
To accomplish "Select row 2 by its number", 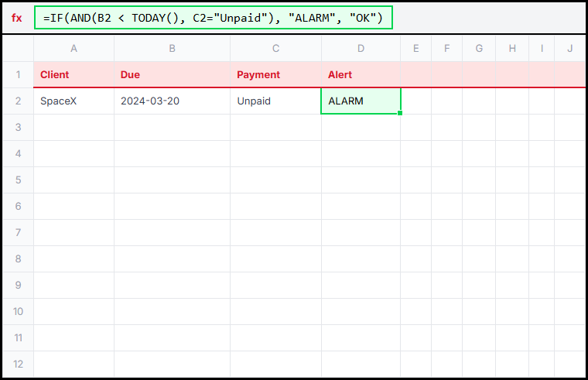I will click(x=18, y=101).
